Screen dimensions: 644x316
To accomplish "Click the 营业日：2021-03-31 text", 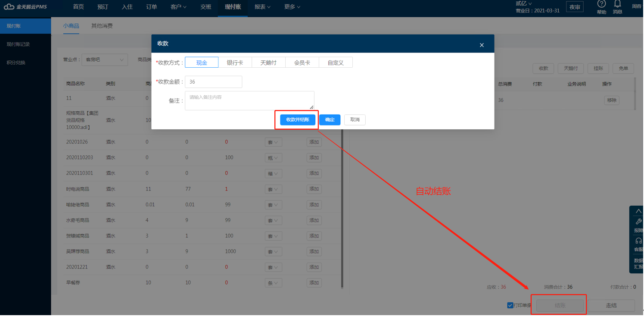I will tap(538, 11).
